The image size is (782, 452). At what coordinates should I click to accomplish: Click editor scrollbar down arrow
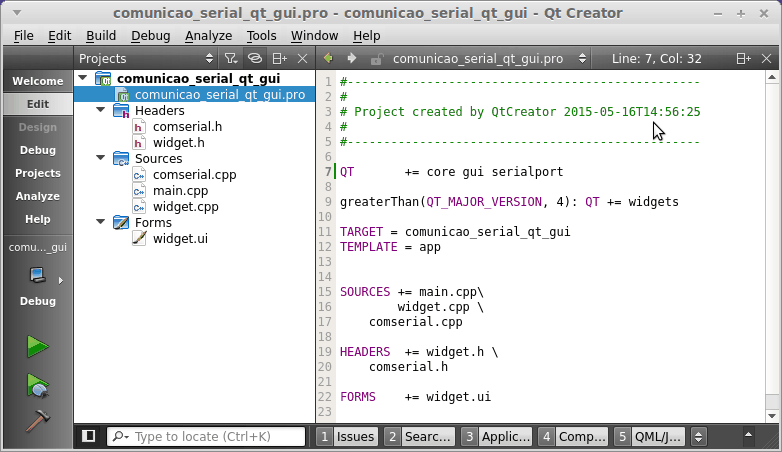click(x=772, y=416)
